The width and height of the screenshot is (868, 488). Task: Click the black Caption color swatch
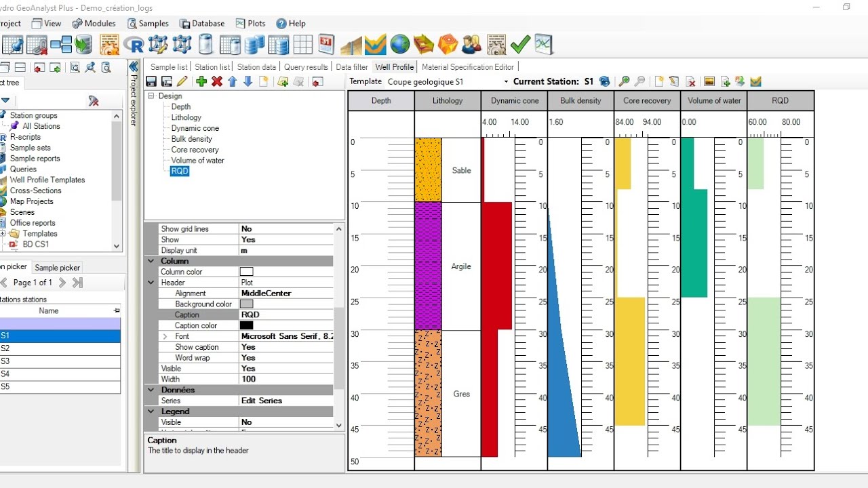pos(246,326)
